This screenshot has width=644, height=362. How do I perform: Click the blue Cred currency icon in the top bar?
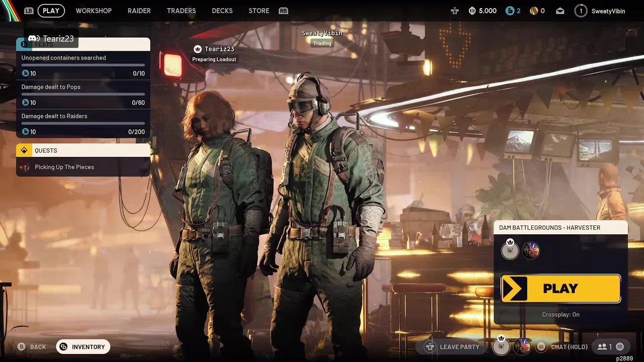coord(510,11)
